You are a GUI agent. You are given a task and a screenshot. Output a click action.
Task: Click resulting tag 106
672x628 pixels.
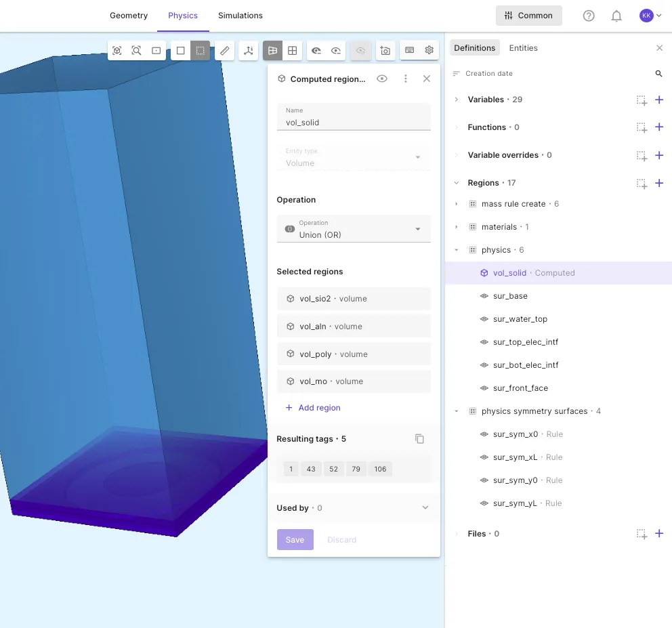click(x=380, y=469)
